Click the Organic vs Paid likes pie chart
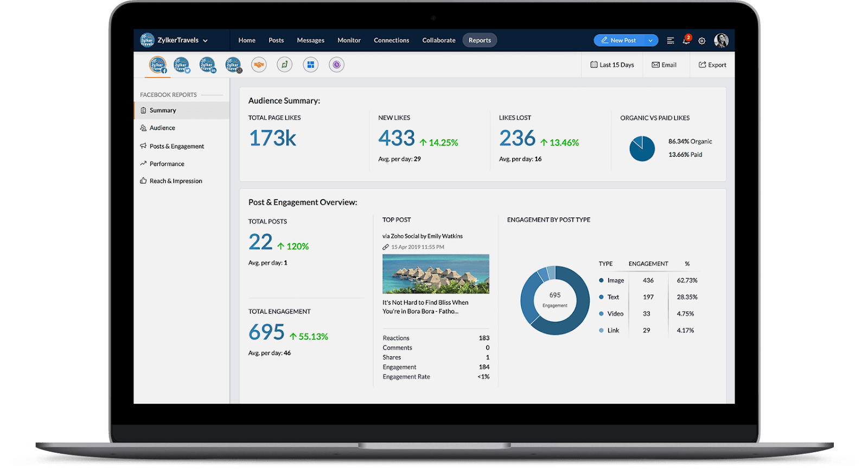The image size is (868, 469). tap(642, 149)
